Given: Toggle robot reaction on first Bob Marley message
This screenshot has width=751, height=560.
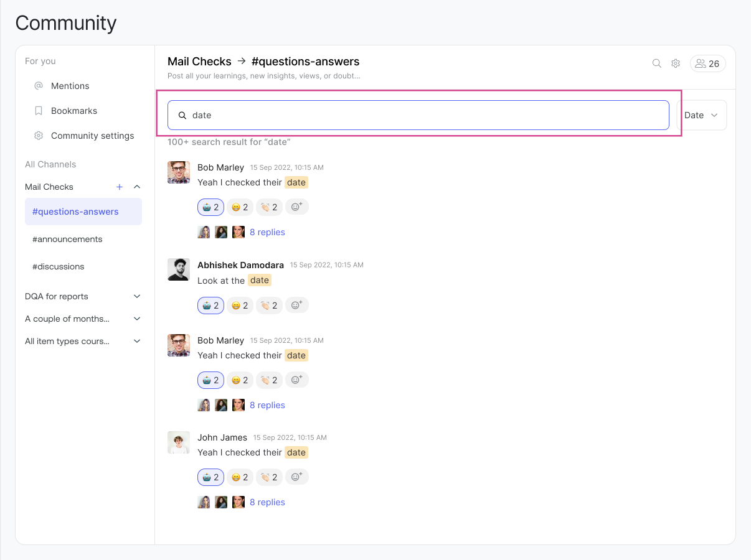Looking at the screenshot, I should click(x=210, y=207).
